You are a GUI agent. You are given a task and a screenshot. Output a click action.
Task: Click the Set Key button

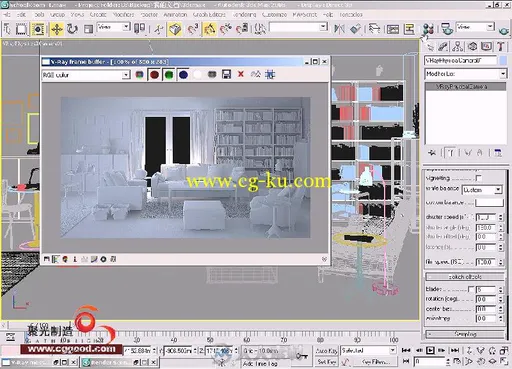click(x=326, y=362)
